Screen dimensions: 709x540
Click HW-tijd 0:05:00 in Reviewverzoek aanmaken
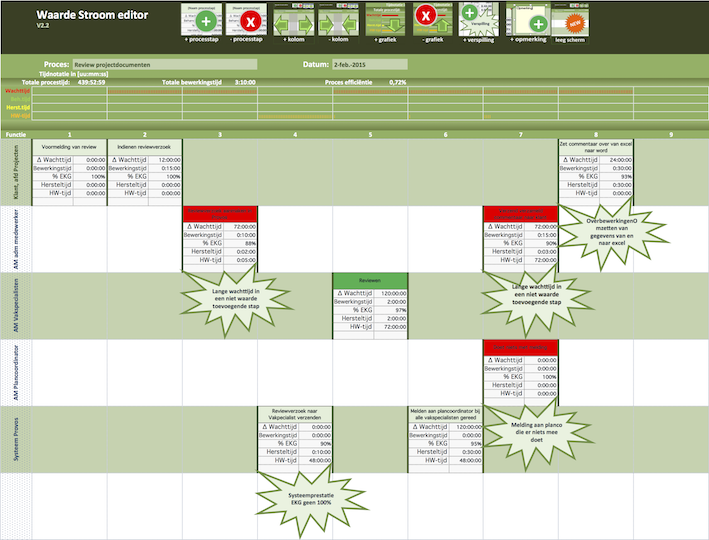[241, 260]
